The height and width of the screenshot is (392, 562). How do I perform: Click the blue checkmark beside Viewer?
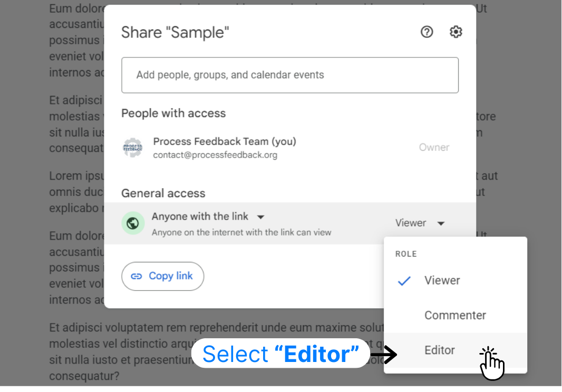[404, 281]
